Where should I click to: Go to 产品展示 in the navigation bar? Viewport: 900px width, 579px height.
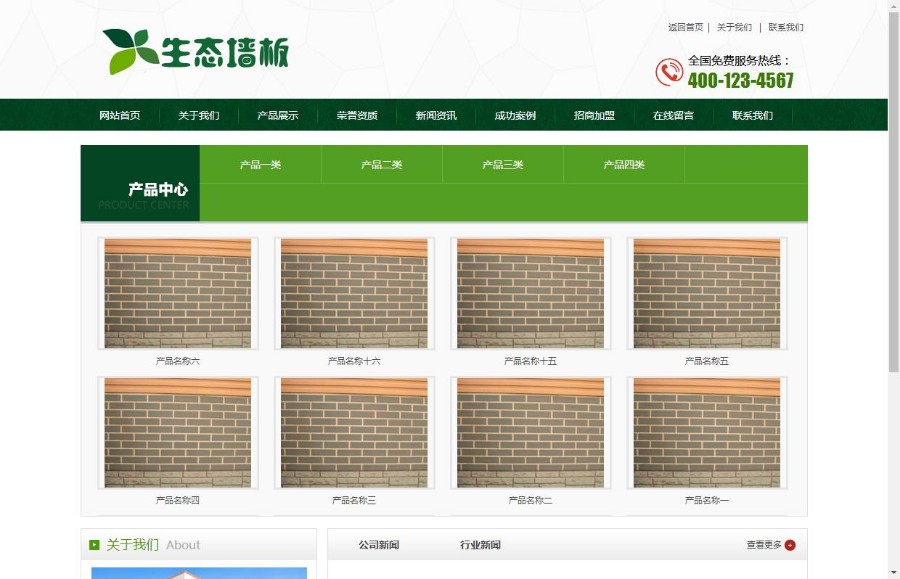click(x=278, y=115)
